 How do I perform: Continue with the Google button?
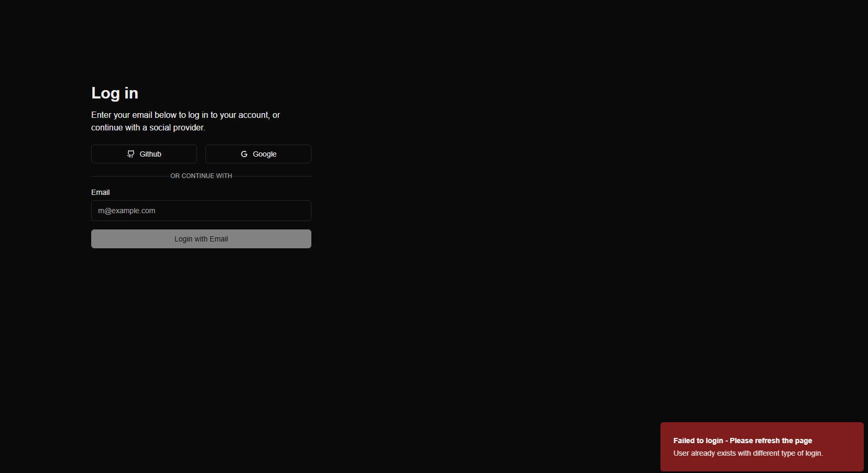coord(258,154)
